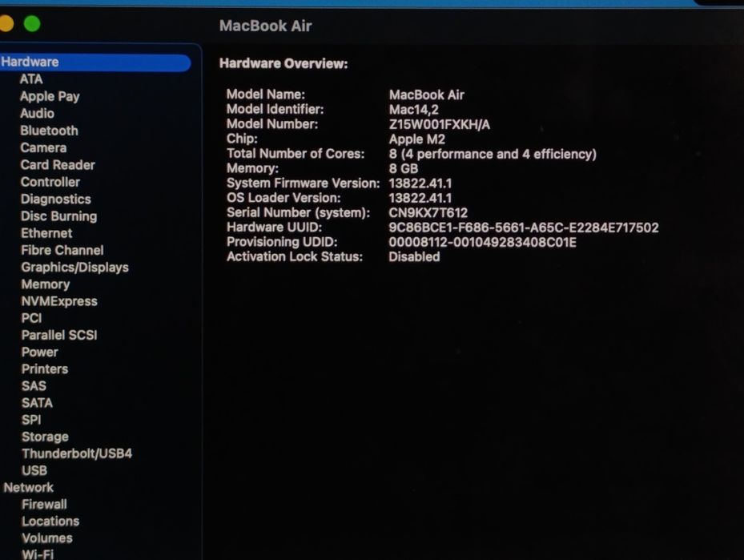Click the Provisioning UDID value
Image resolution: width=744 pixels, height=560 pixels.
click(x=483, y=242)
